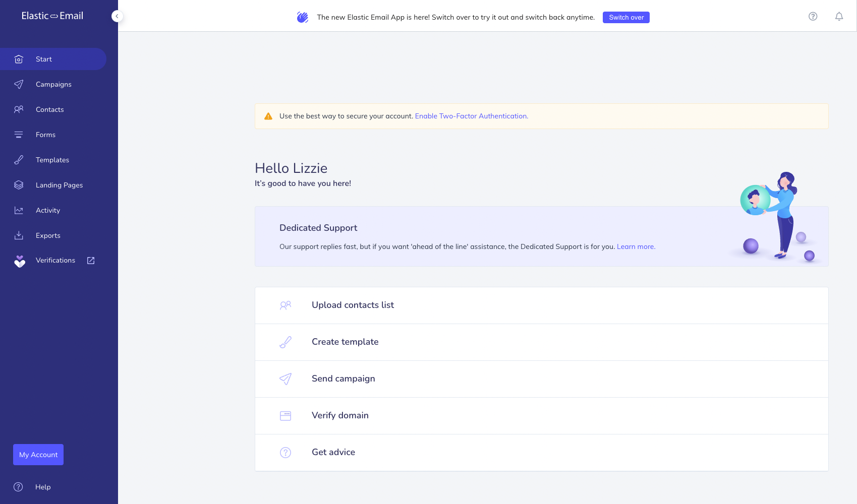
Task: Open Help in the sidebar
Action: (x=42, y=487)
